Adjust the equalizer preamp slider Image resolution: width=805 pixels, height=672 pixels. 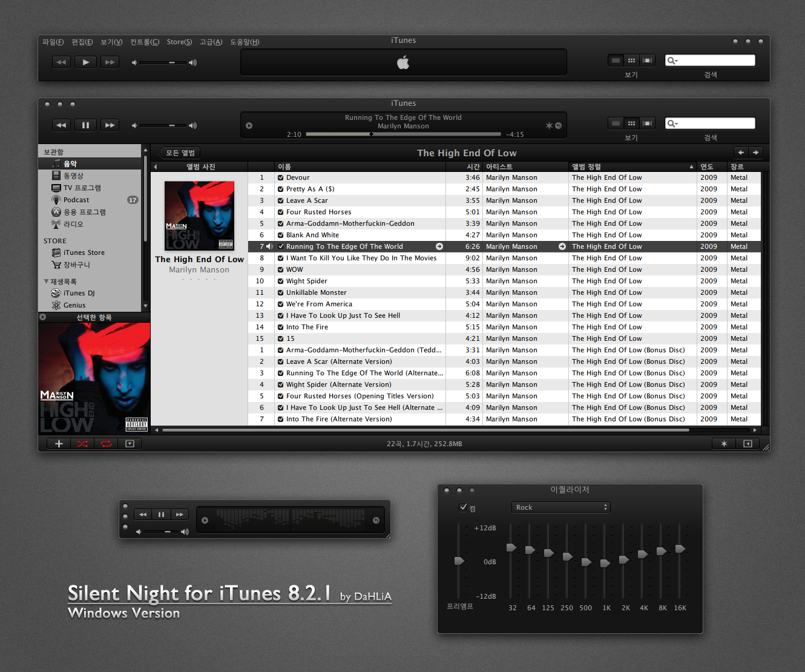coord(459,561)
